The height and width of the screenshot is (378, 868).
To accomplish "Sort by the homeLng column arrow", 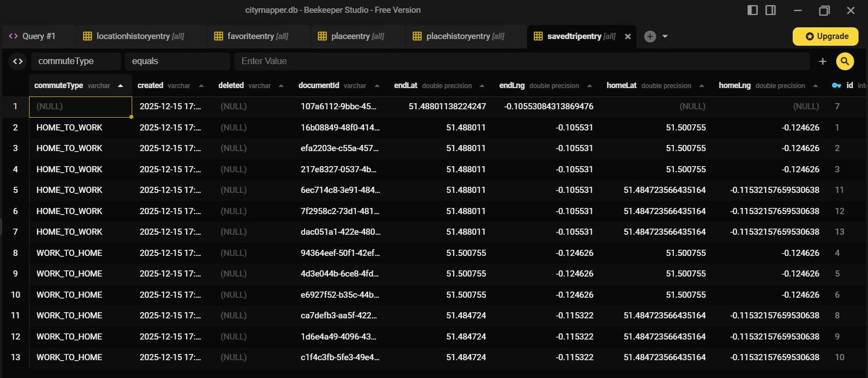I will tap(816, 86).
